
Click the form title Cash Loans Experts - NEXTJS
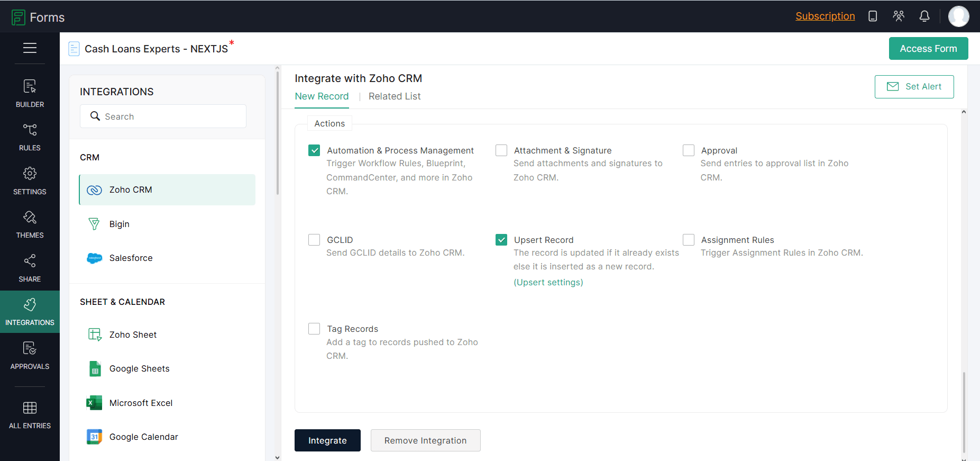pyautogui.click(x=156, y=49)
